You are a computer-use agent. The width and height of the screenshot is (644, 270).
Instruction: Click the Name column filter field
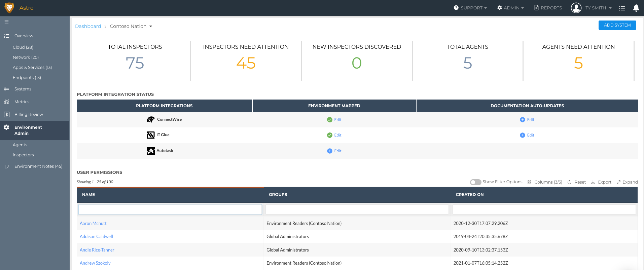[170, 209]
